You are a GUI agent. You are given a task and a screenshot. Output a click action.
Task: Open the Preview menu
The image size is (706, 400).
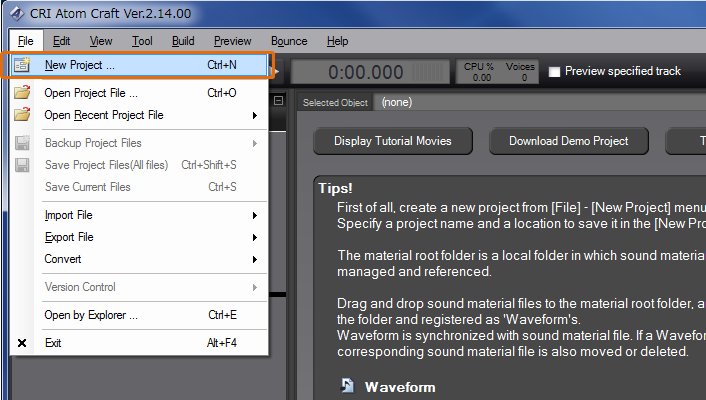[232, 41]
